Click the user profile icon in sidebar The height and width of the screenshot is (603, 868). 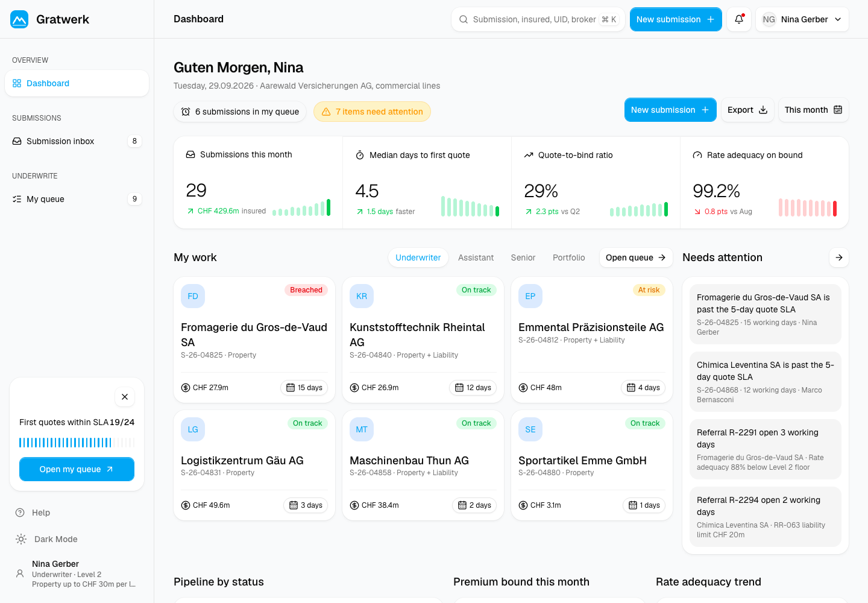pos(20,573)
